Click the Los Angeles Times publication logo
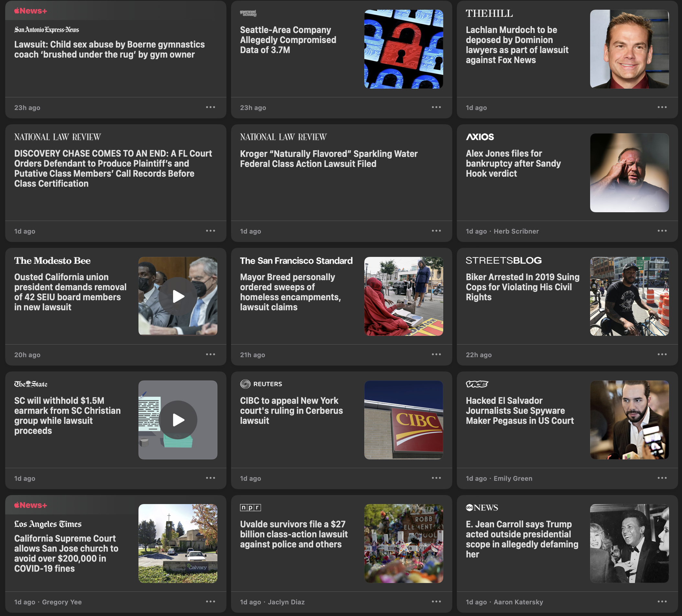This screenshot has height=616, width=682. 48,524
